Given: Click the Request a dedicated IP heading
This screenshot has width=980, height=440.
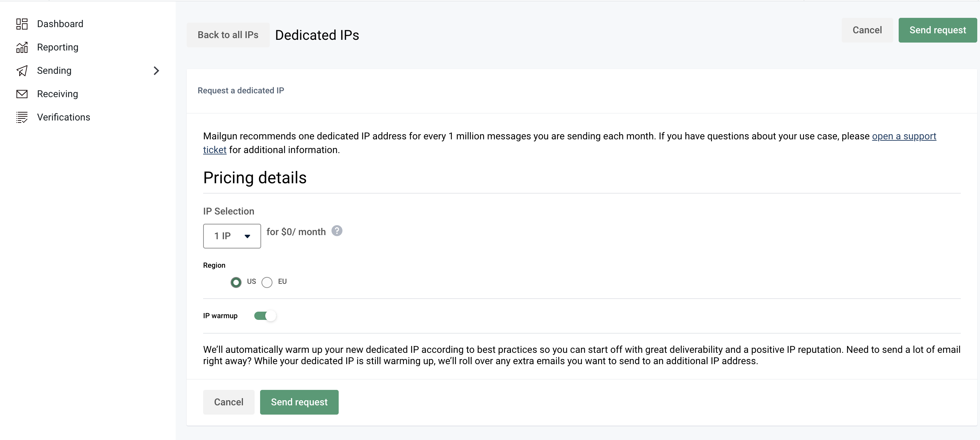Looking at the screenshot, I should (241, 91).
